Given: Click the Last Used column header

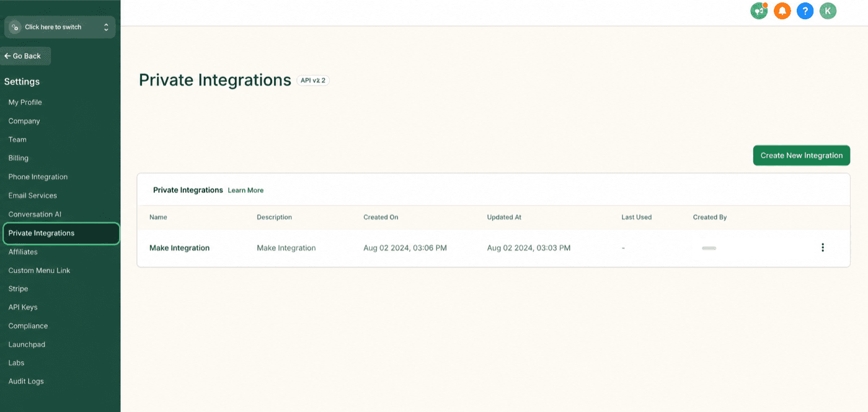Looking at the screenshot, I should (x=637, y=217).
